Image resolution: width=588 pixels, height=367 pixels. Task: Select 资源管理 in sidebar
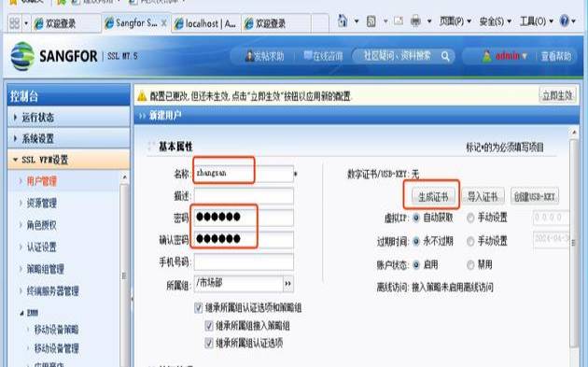[x=42, y=204]
